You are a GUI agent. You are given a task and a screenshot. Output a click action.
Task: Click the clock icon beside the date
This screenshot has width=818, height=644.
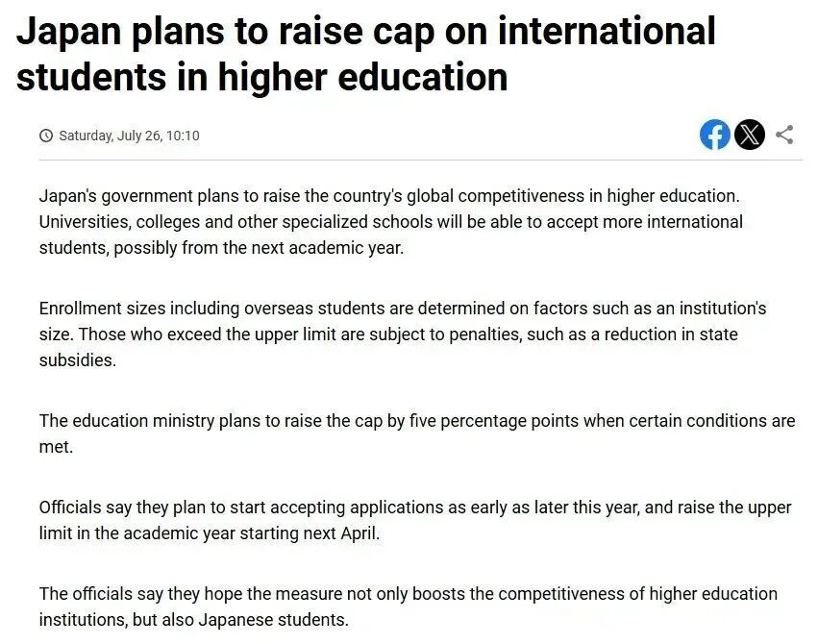(x=46, y=136)
